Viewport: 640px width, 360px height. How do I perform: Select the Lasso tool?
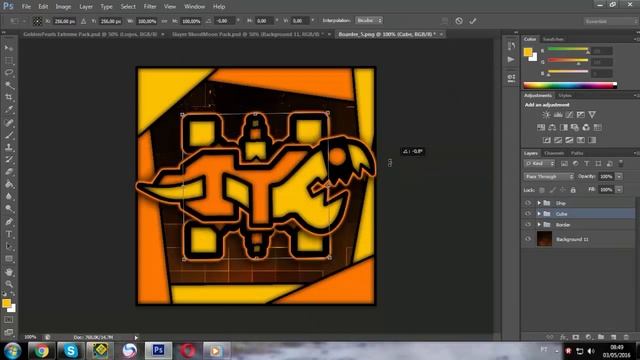(9, 73)
